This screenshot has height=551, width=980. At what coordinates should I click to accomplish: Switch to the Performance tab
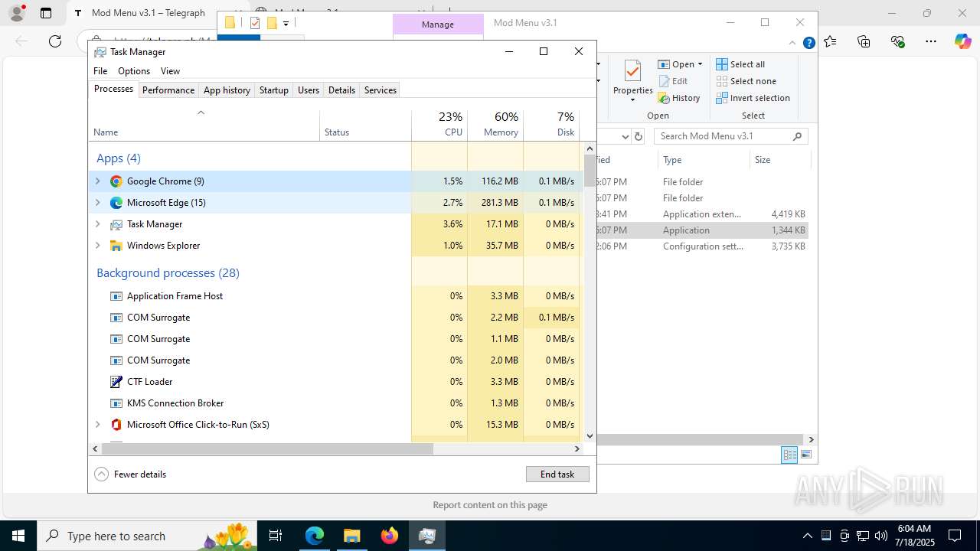pyautogui.click(x=168, y=90)
